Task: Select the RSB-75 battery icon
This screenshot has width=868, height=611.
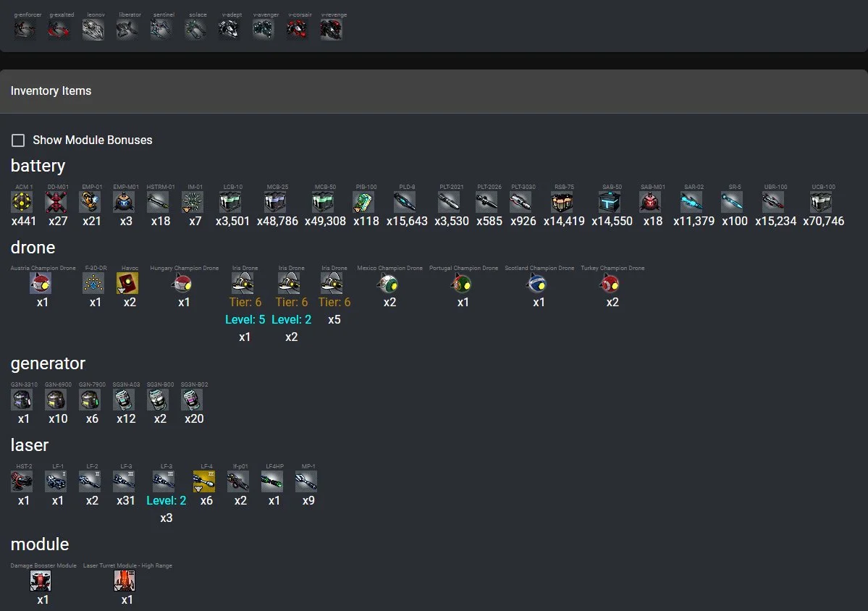Action: point(562,202)
